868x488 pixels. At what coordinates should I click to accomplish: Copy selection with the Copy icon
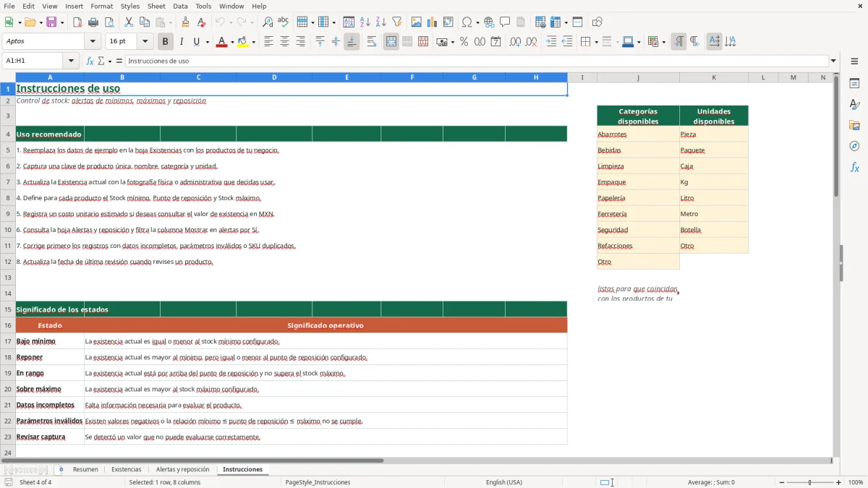pos(145,22)
